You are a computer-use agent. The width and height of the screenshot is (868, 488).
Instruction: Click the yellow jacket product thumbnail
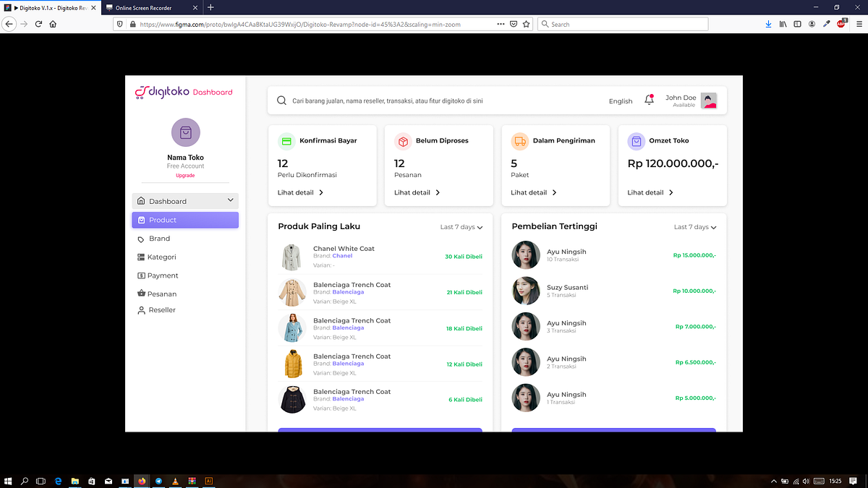[x=292, y=364]
